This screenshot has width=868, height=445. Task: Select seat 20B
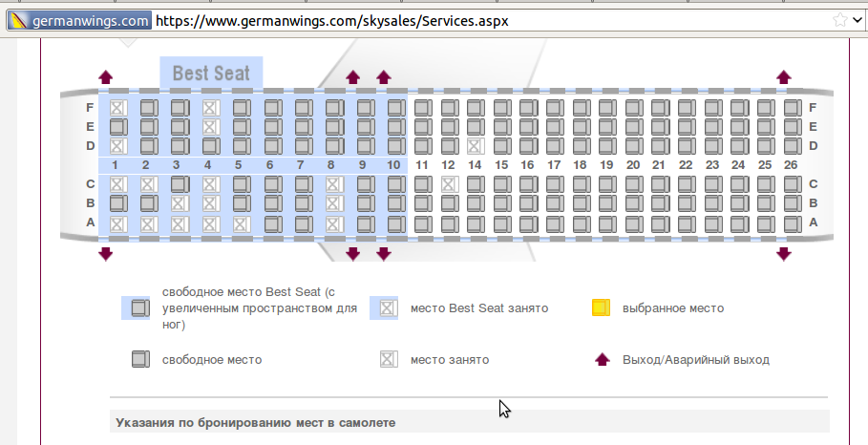(x=634, y=203)
